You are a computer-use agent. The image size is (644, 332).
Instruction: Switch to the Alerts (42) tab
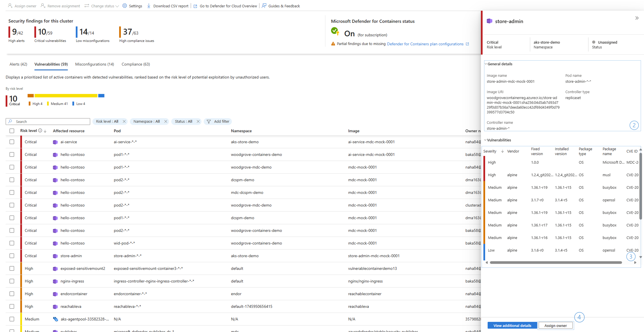tap(18, 64)
